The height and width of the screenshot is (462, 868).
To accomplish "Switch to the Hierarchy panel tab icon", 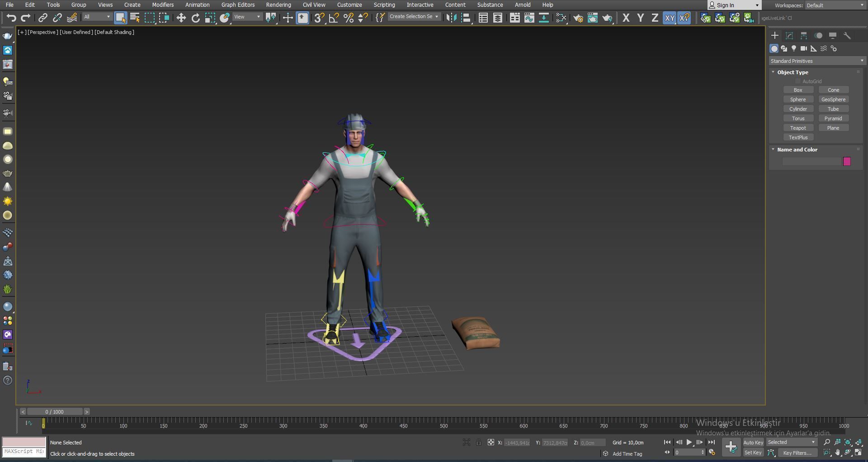I will pos(804,36).
